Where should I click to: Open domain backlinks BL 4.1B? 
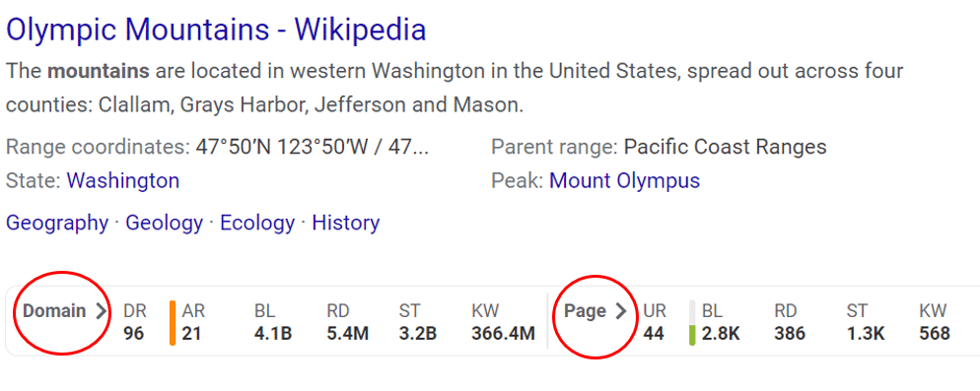click(273, 322)
